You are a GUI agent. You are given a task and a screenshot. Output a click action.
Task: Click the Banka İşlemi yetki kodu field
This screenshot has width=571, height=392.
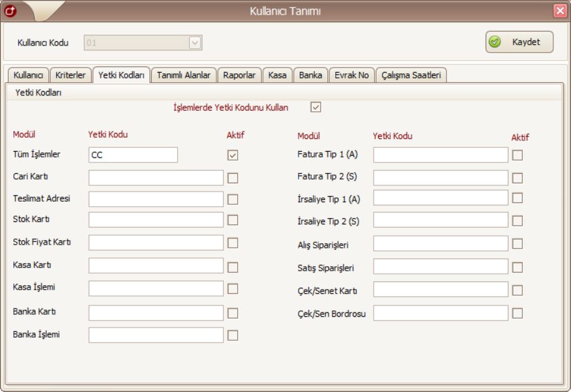(x=156, y=335)
